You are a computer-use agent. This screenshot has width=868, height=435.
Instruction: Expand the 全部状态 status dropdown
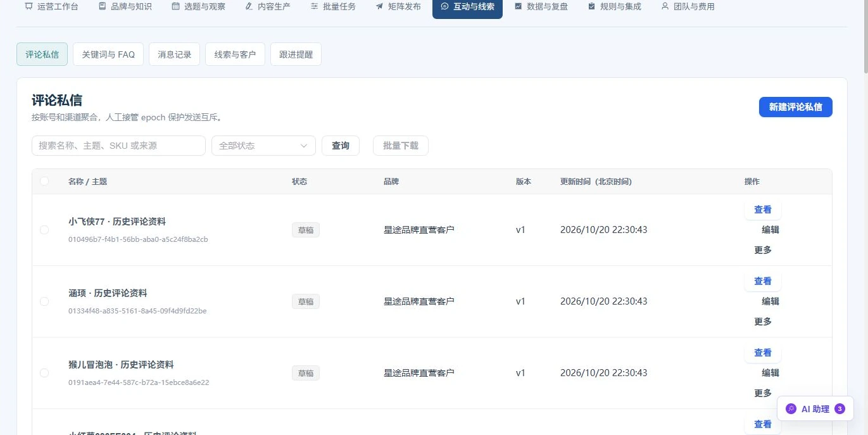[x=263, y=146]
